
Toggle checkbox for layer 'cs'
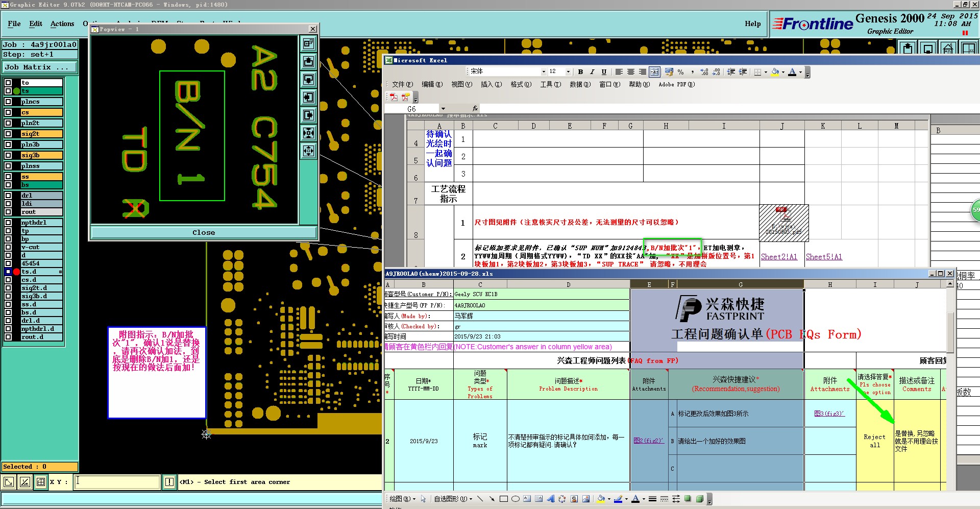(8, 112)
